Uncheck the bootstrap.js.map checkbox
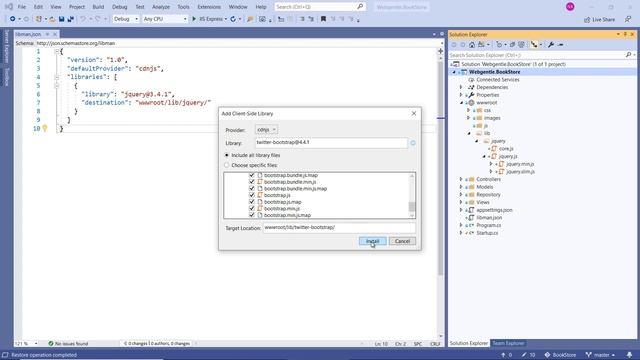This screenshot has width=640, height=360. pos(252,202)
